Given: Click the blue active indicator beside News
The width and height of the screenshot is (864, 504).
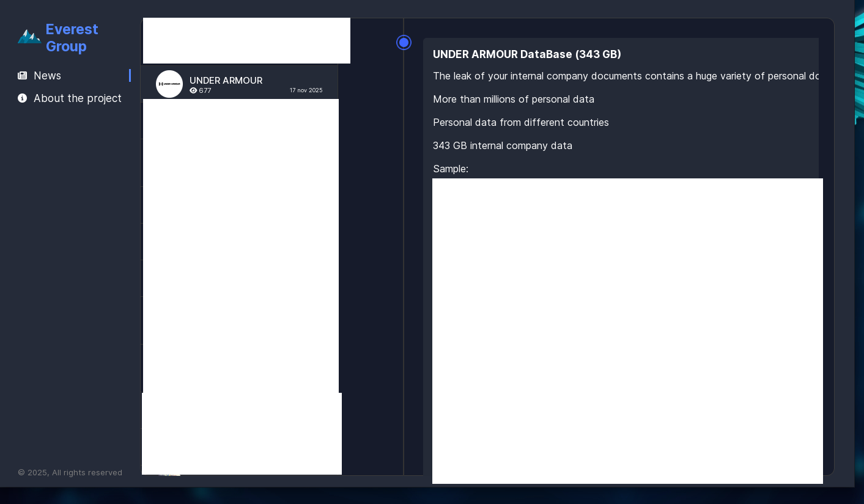Looking at the screenshot, I should click(130, 76).
